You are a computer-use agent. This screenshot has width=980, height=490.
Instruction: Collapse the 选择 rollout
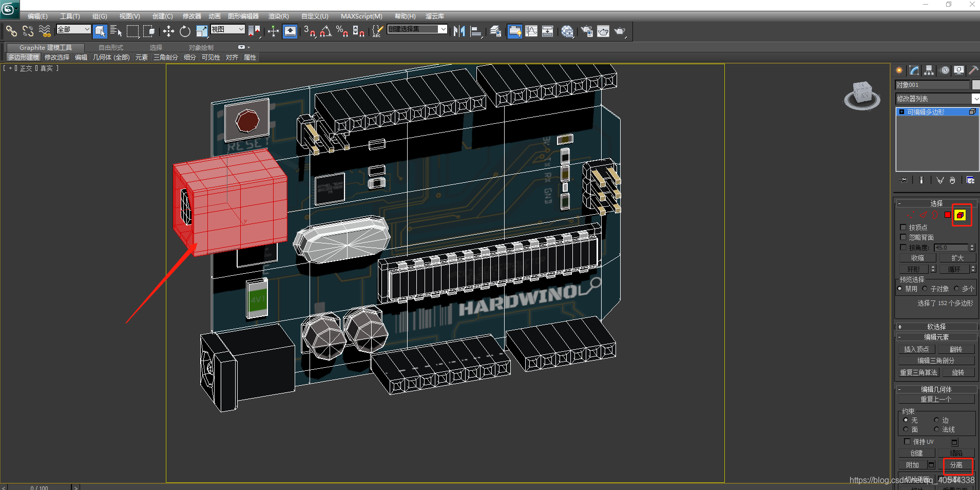tap(936, 203)
